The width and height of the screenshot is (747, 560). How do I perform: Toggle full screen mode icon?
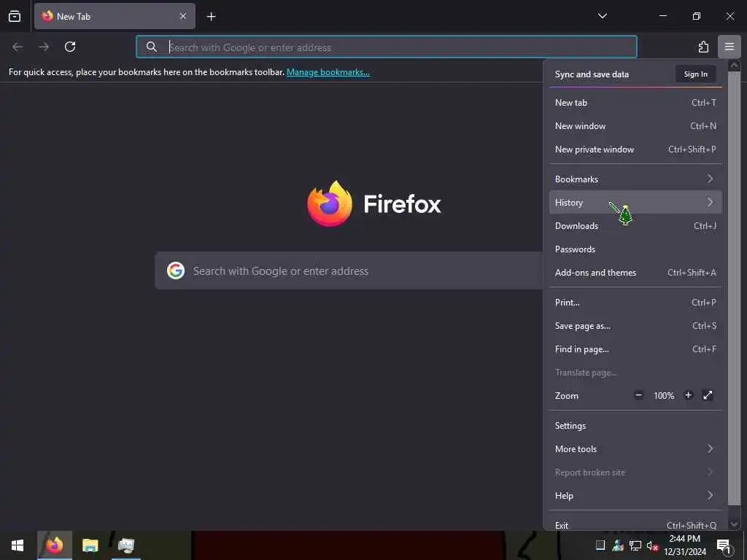(x=708, y=395)
